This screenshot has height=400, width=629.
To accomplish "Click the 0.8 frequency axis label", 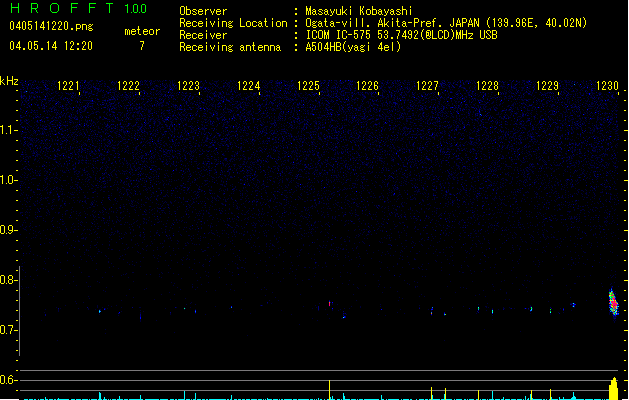I will pyautogui.click(x=8, y=280).
